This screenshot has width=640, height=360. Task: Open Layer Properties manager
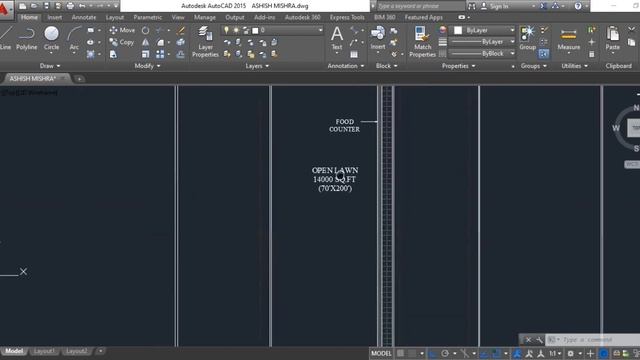[205, 42]
